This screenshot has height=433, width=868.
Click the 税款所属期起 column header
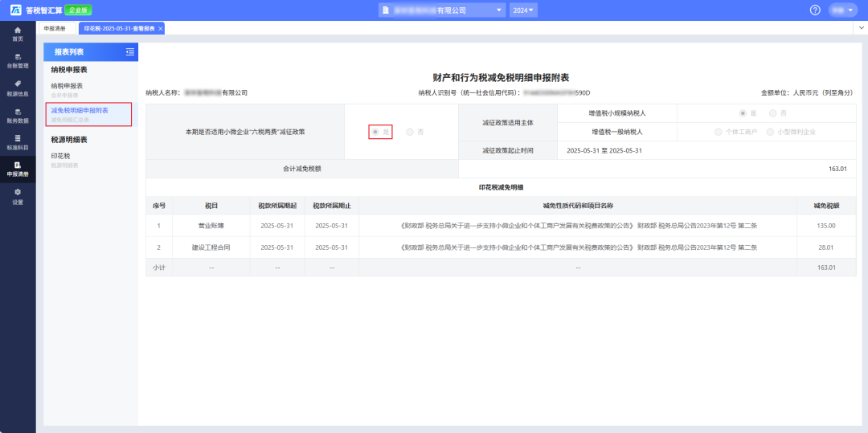pyautogui.click(x=277, y=206)
